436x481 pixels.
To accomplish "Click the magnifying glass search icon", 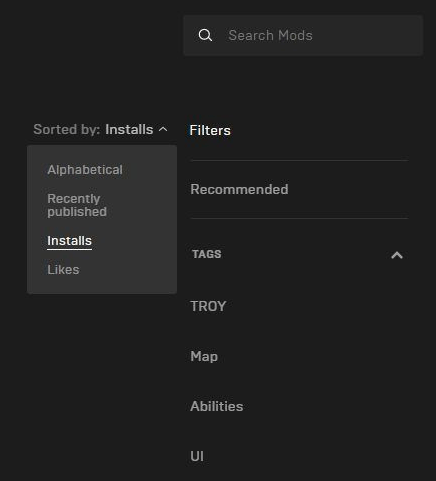I will click(205, 35).
